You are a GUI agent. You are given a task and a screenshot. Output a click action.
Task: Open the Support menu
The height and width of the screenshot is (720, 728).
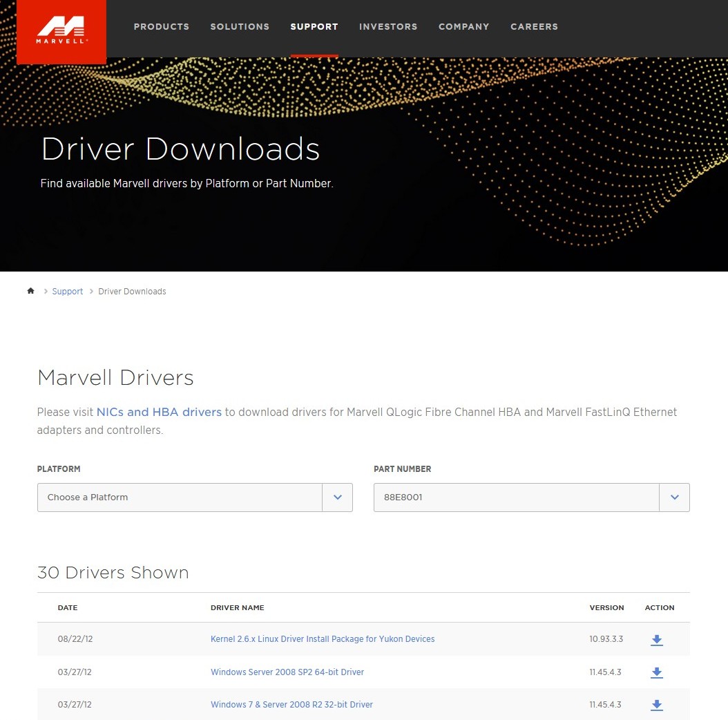click(x=314, y=26)
